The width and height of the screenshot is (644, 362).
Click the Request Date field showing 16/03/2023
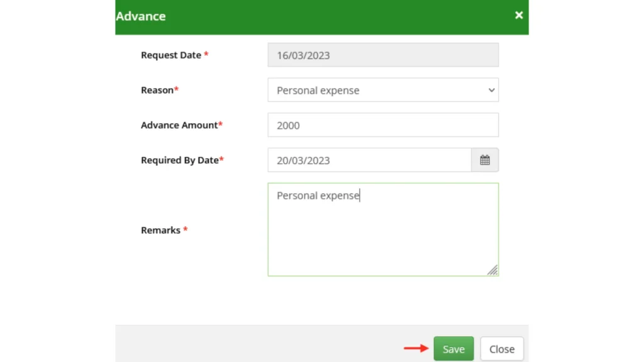[382, 55]
